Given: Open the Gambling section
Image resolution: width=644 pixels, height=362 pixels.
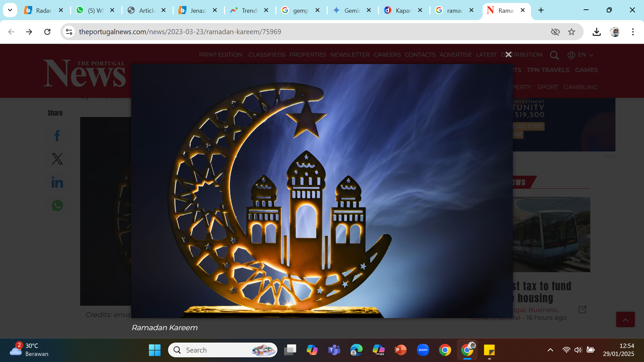Looking at the screenshot, I should pyautogui.click(x=580, y=87).
